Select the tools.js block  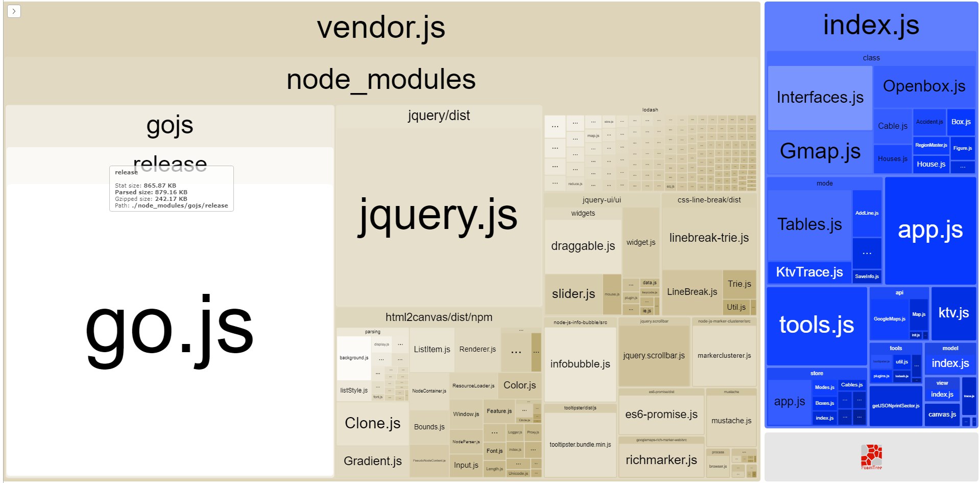coord(817,325)
